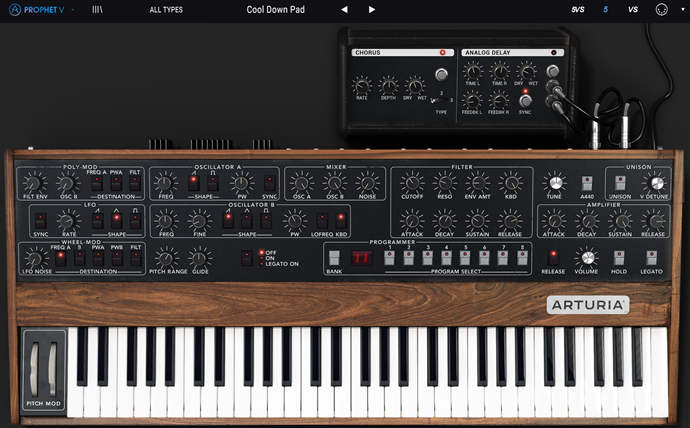690x428 pixels.
Task: Click the Cool Down Pad preset name
Action: [x=275, y=10]
